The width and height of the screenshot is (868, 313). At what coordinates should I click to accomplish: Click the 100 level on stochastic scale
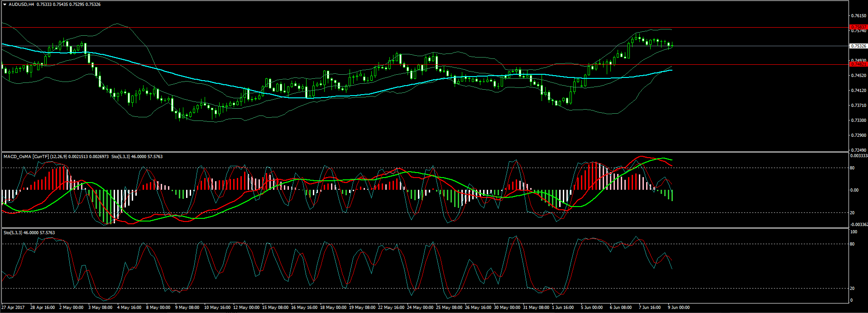[x=854, y=232]
